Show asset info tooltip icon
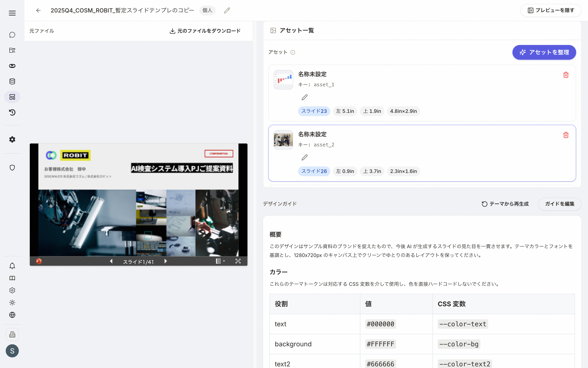Screen dimensions: 588x368 click(293, 52)
